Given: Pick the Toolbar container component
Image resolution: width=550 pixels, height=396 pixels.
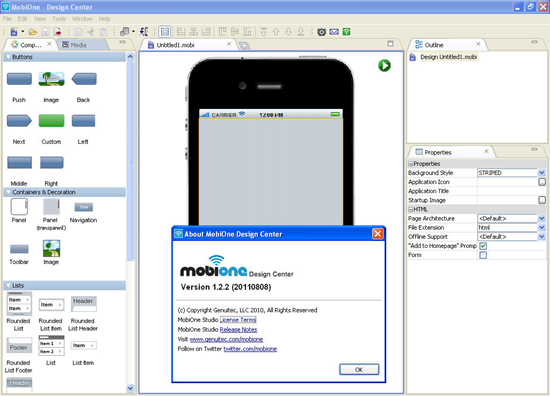Looking at the screenshot, I should pos(19,249).
